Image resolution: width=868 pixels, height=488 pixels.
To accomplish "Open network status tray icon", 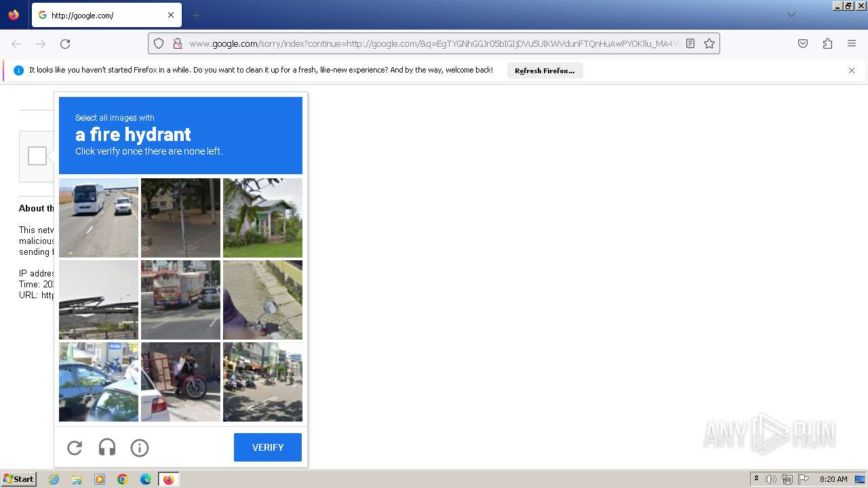I will pyautogui.click(x=787, y=479).
